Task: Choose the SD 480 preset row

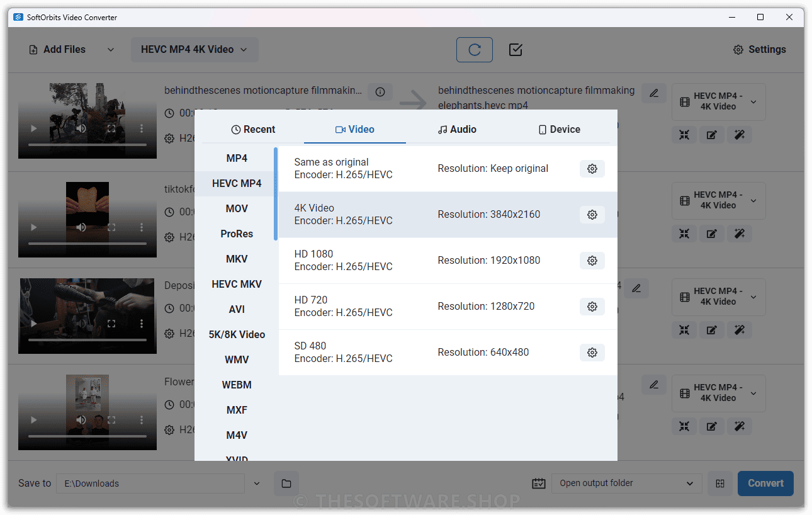Action: pos(448,353)
